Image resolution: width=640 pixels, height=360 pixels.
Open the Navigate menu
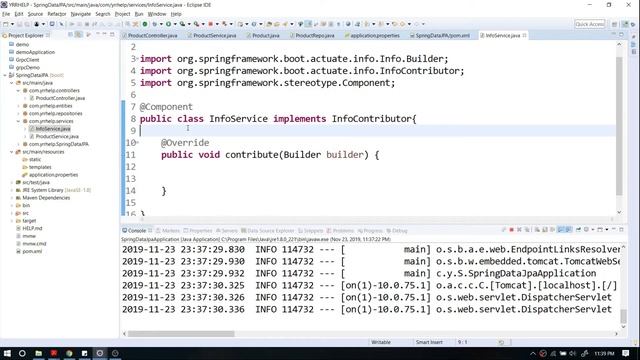click(x=80, y=14)
